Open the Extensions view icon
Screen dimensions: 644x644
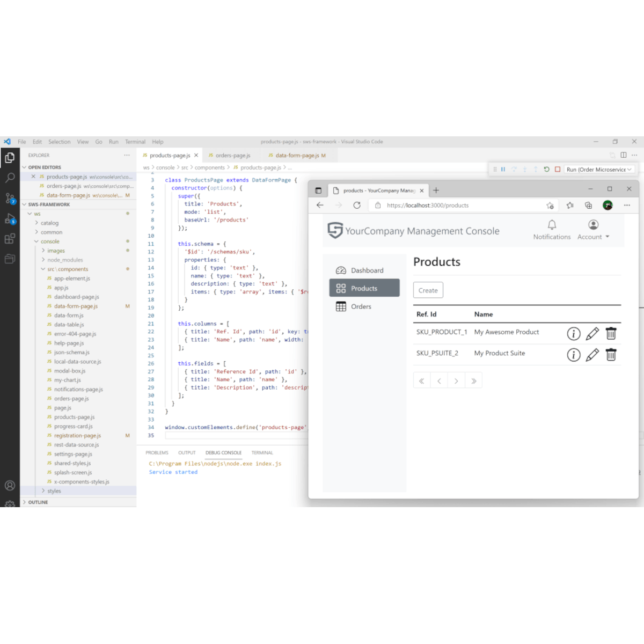(x=10, y=239)
